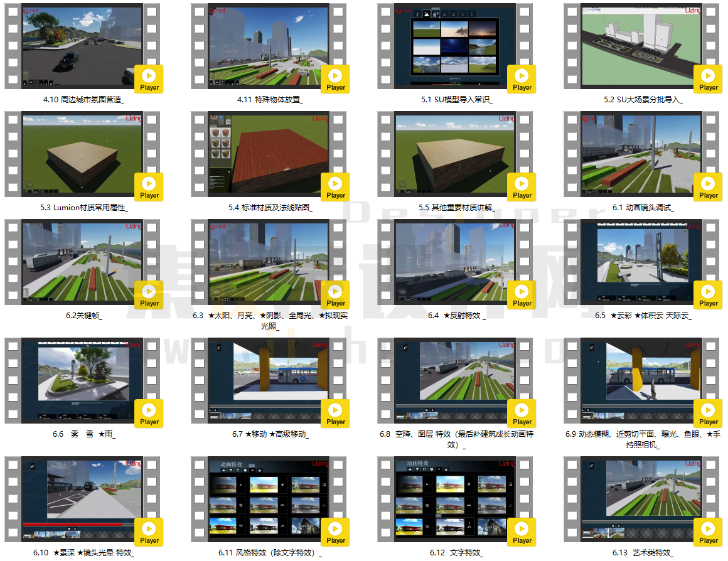728x561 pixels.
Task: Click Player icon on 6.10 景深 镜头光晕 video
Action: (149, 532)
